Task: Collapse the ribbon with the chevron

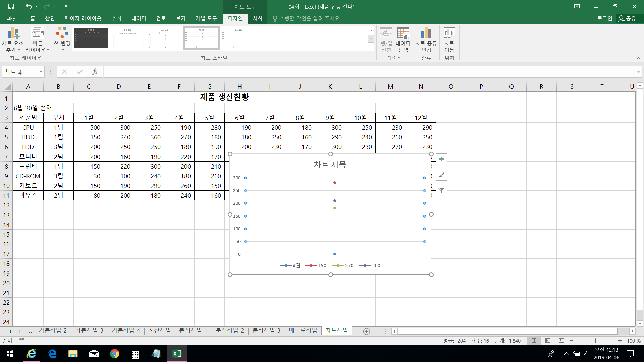Action: [x=638, y=58]
